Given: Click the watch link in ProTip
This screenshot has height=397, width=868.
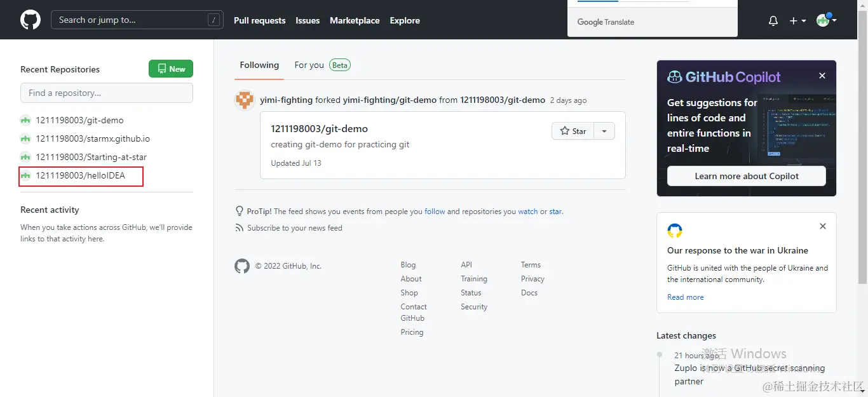Looking at the screenshot, I should click(527, 212).
